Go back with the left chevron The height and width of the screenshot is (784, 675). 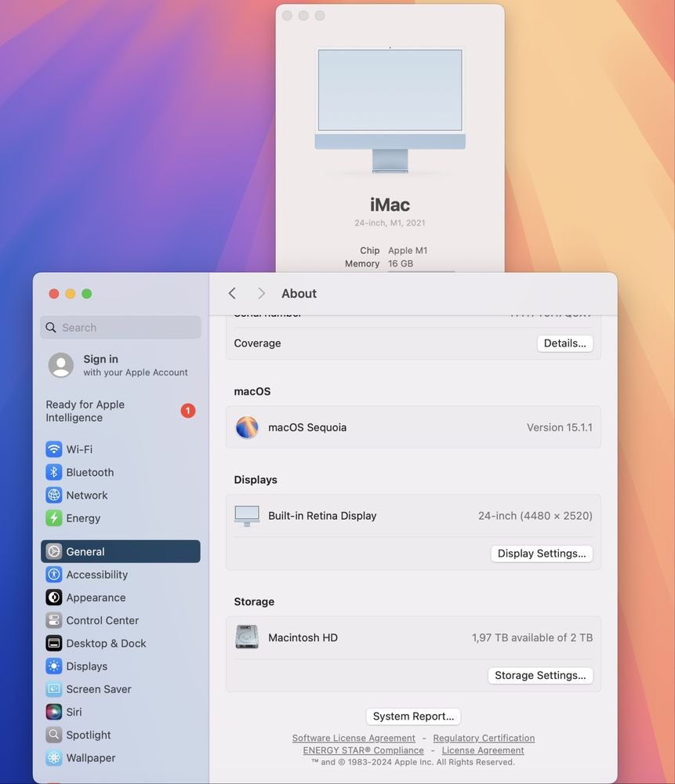click(x=232, y=293)
